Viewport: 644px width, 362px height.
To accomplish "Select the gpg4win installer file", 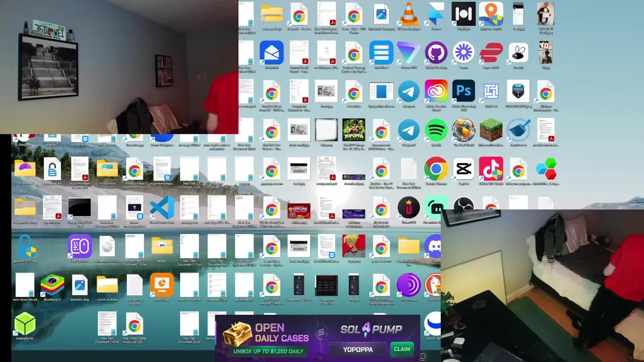I will click(x=25, y=247).
